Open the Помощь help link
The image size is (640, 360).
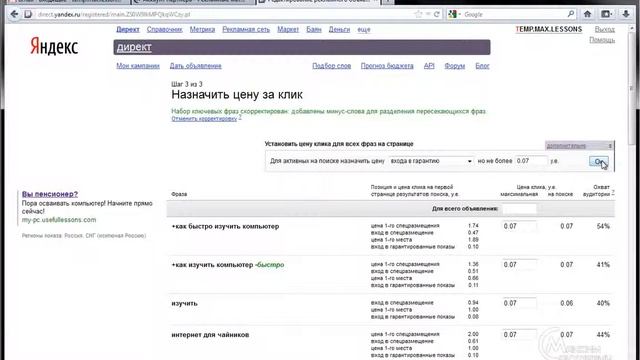[602, 40]
